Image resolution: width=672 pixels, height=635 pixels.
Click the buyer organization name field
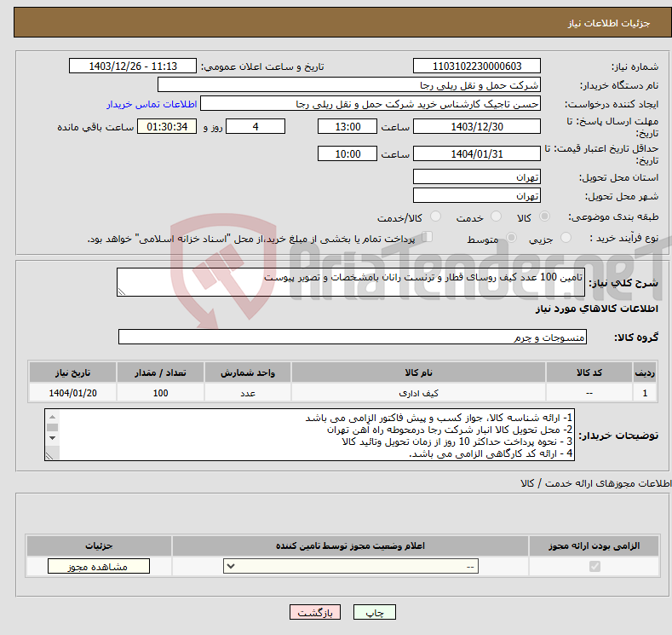pyautogui.click(x=349, y=85)
